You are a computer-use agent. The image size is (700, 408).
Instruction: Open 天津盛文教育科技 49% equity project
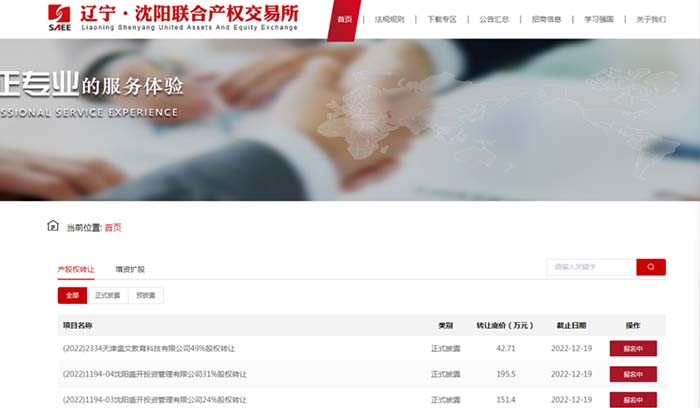155,348
